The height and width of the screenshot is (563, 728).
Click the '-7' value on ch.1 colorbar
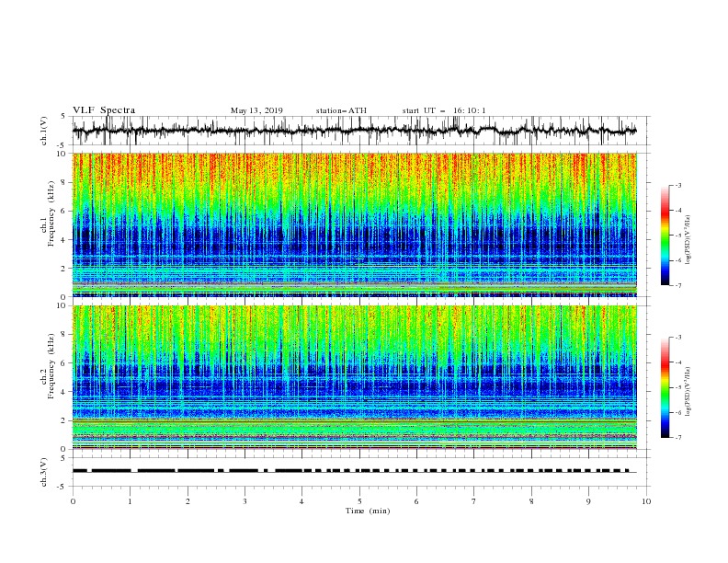pyautogui.click(x=678, y=285)
